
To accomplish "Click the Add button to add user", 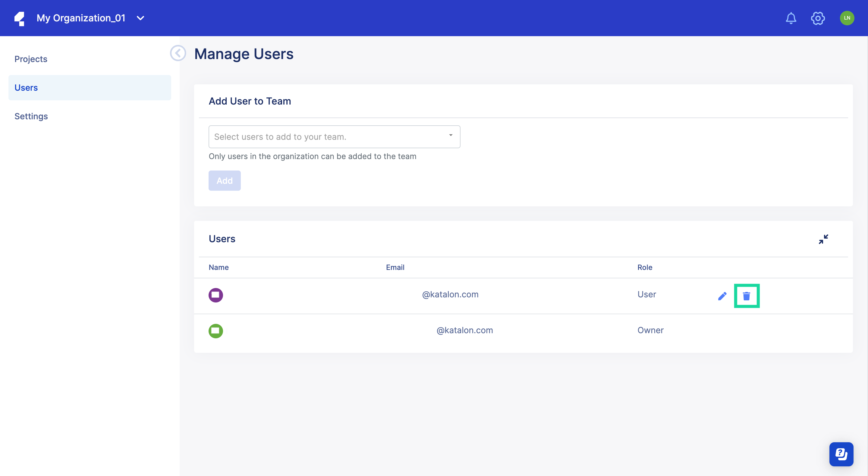I will [225, 180].
